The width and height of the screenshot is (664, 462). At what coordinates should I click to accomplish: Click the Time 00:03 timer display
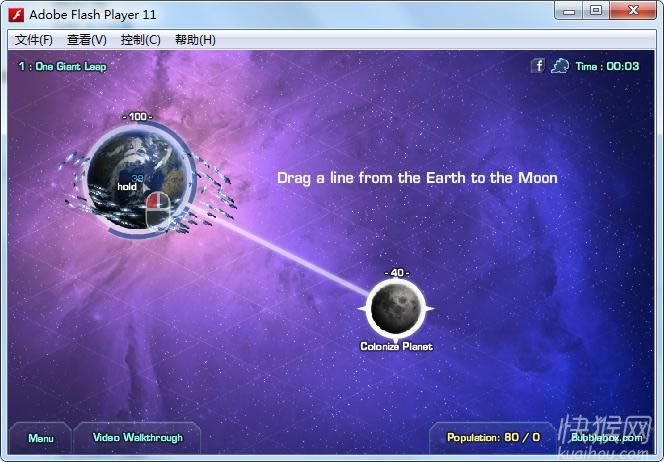[607, 67]
